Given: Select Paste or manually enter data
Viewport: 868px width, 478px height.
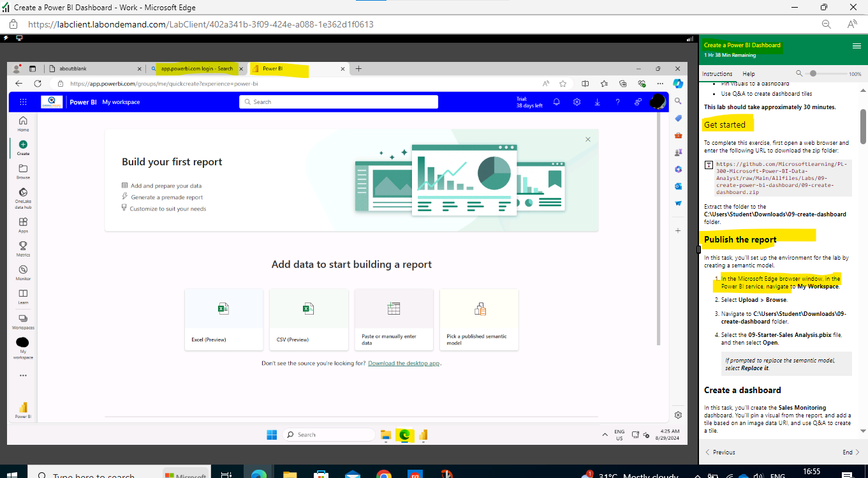Looking at the screenshot, I should tap(394, 319).
